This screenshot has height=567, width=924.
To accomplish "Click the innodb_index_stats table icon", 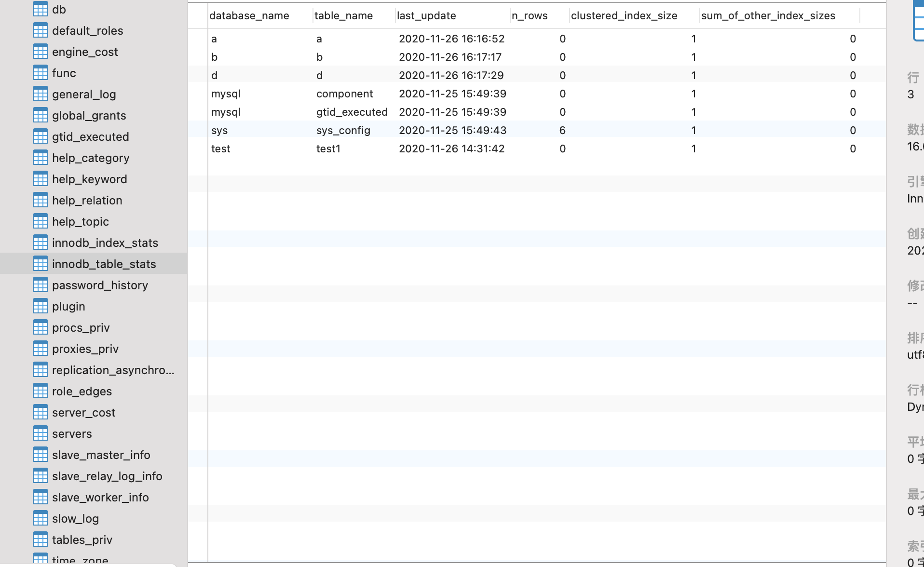I will (41, 243).
